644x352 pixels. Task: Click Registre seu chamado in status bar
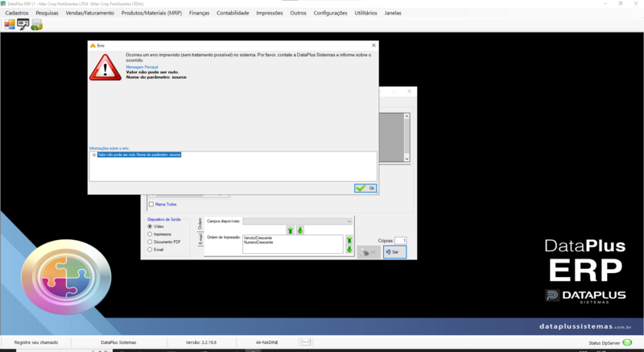[36, 342]
